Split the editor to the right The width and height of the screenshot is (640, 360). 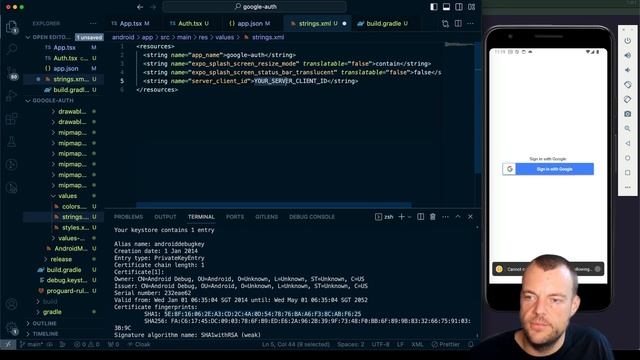click(x=458, y=24)
